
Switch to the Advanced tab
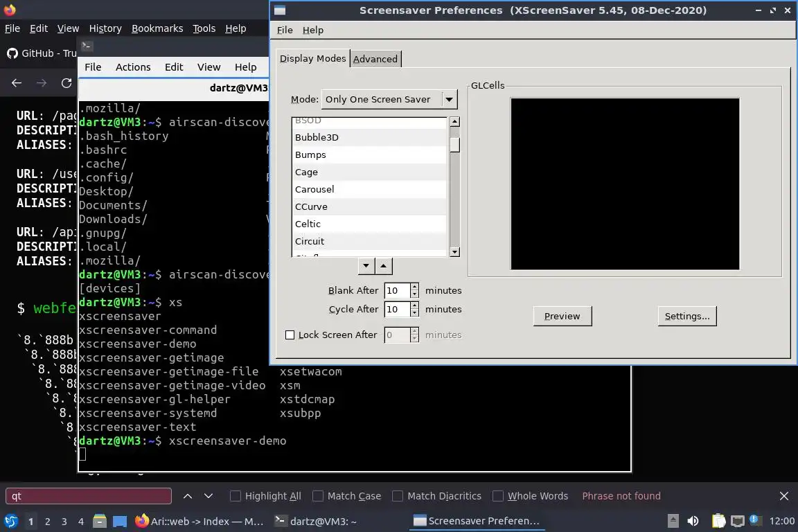pyautogui.click(x=375, y=59)
